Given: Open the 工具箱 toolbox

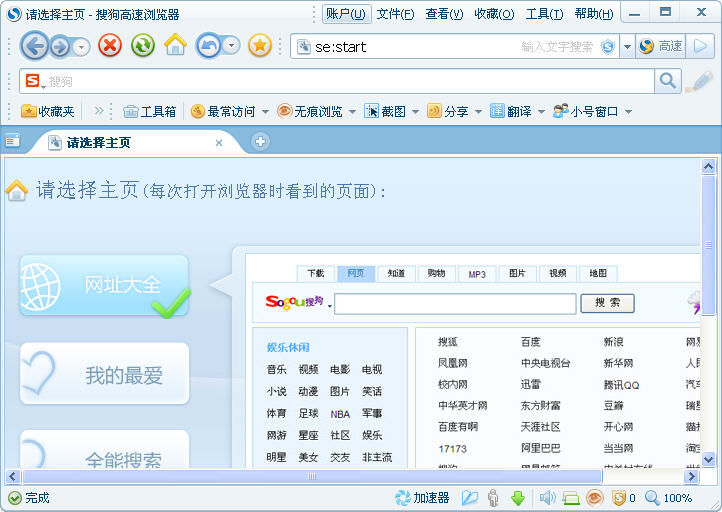Looking at the screenshot, I should pos(150,111).
